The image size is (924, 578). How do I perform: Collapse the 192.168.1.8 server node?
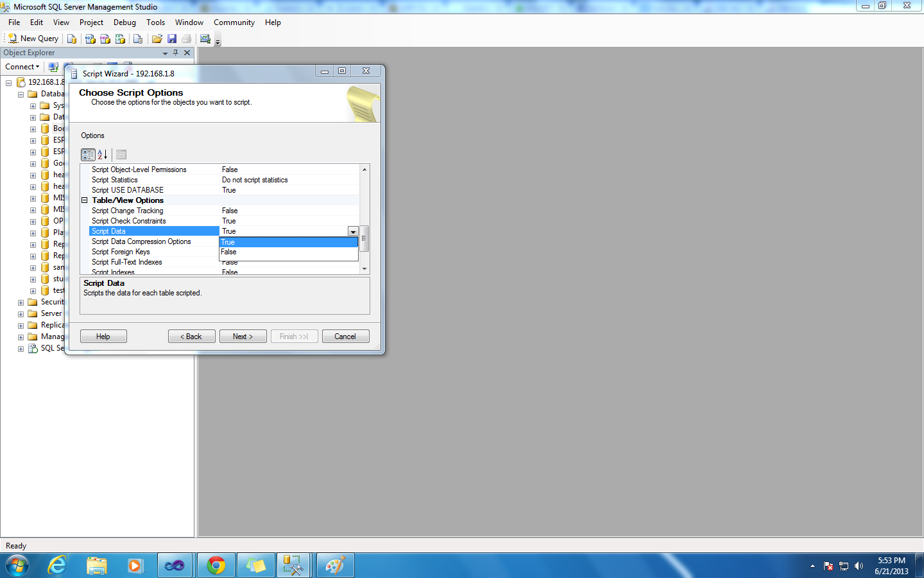tap(8, 83)
